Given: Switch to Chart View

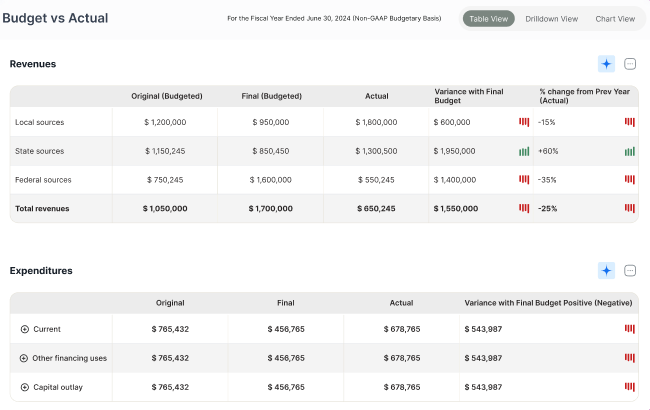Looking at the screenshot, I should (614, 18).
